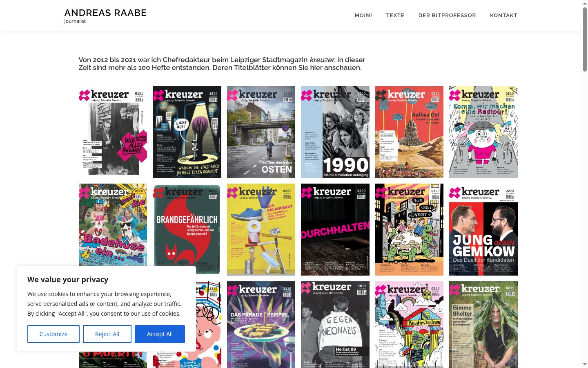The image size is (588, 368).
Task: Open the '1990' kreuzer cover
Action: 335,132
